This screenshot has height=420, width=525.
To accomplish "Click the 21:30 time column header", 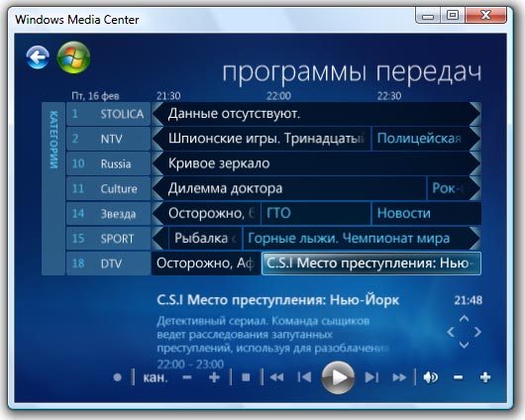I will [x=168, y=96].
